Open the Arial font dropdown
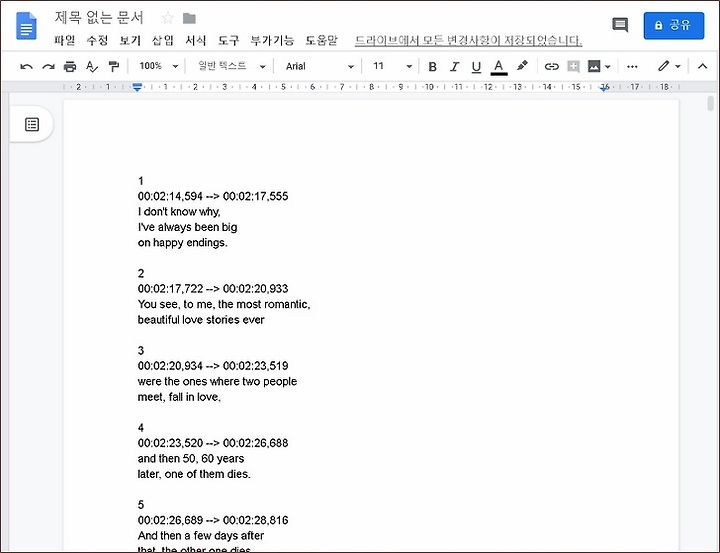Image resolution: width=720 pixels, height=553 pixels. click(x=319, y=66)
